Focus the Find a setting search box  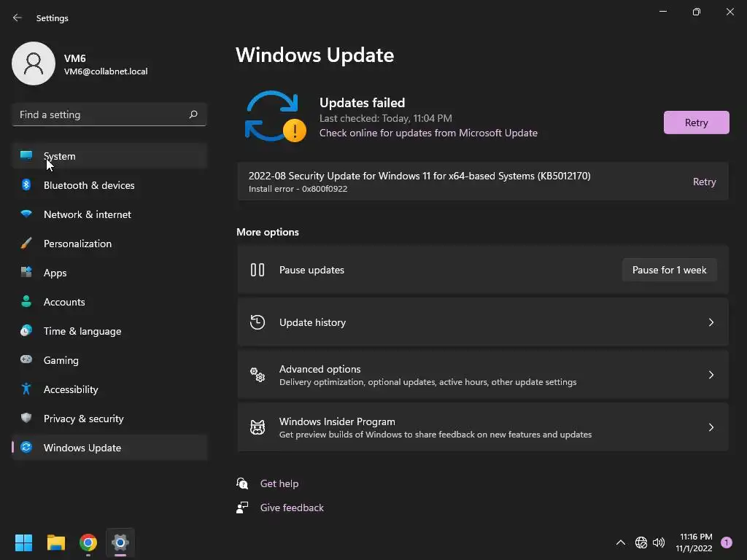click(109, 114)
